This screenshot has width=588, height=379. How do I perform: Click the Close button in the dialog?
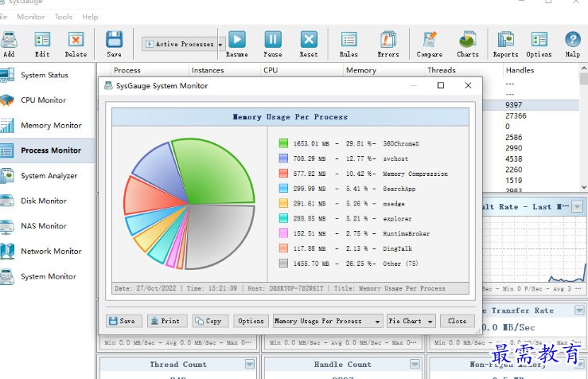pyautogui.click(x=458, y=321)
